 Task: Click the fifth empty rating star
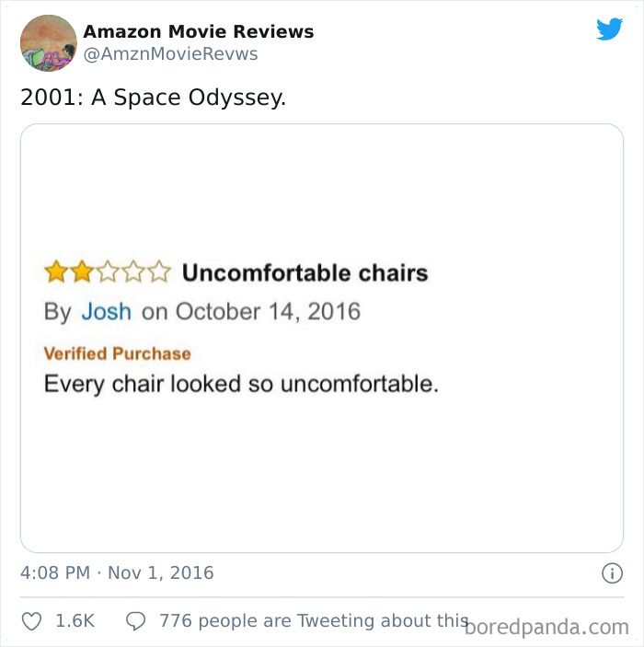(x=159, y=272)
